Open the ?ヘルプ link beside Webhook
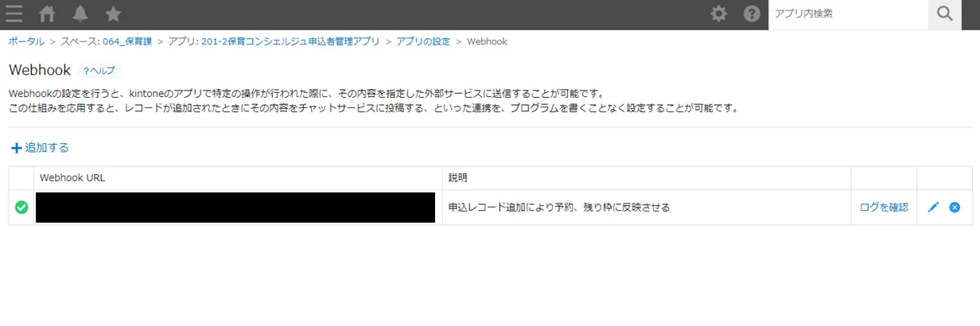The width and height of the screenshot is (980, 326). pos(99,71)
